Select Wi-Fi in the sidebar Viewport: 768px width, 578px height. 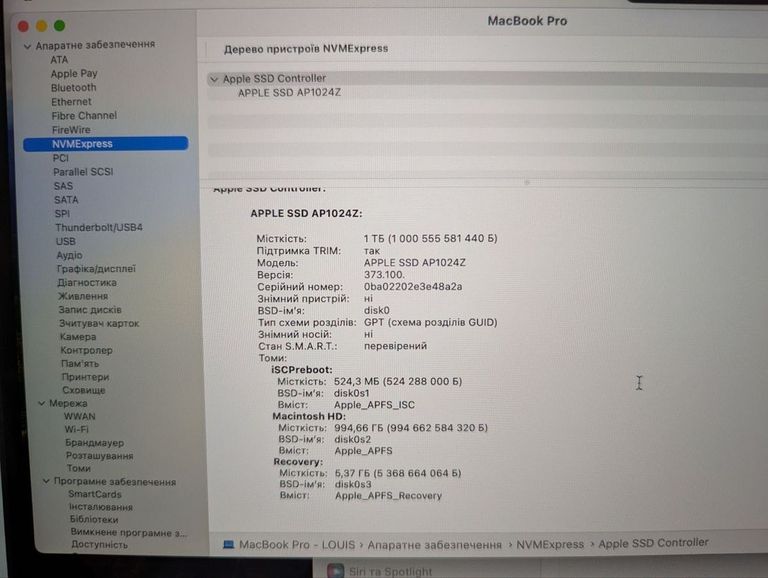[77, 430]
